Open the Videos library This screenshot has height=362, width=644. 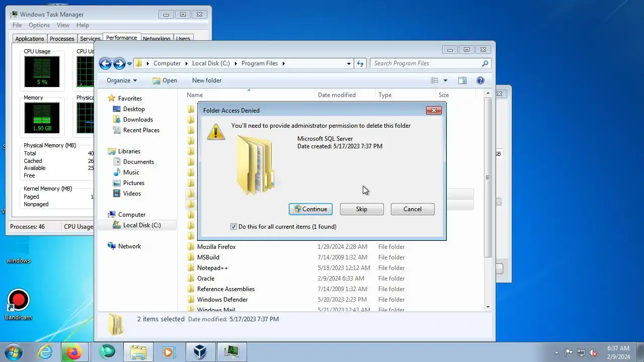click(x=132, y=194)
